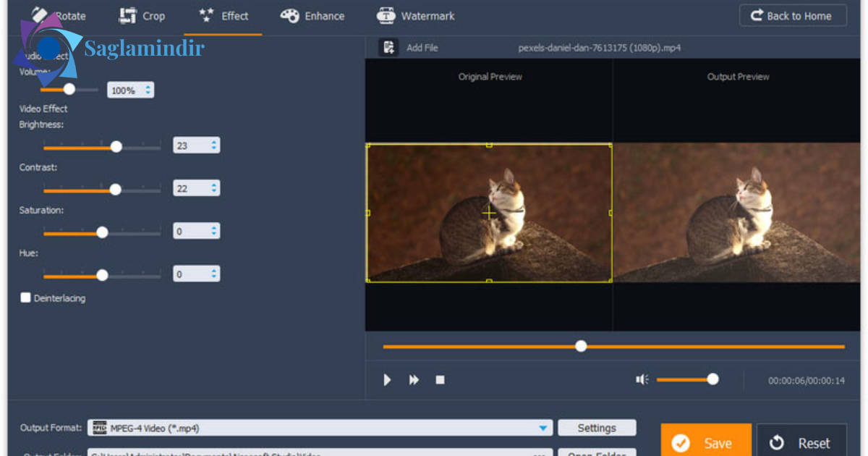
Task: Click the Watermark T icon
Action: pos(386,16)
